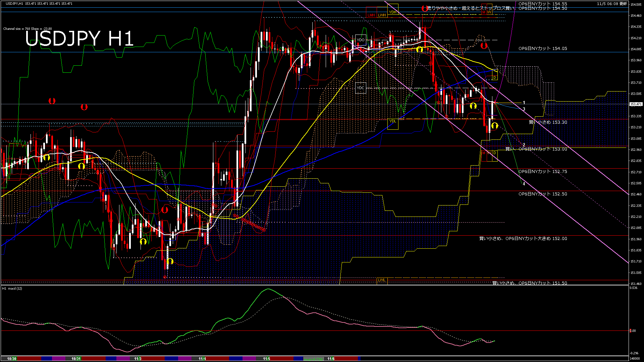This screenshot has width=644, height=362.
Task: Click the USDJPY,H1 title text
Action: [14, 3]
